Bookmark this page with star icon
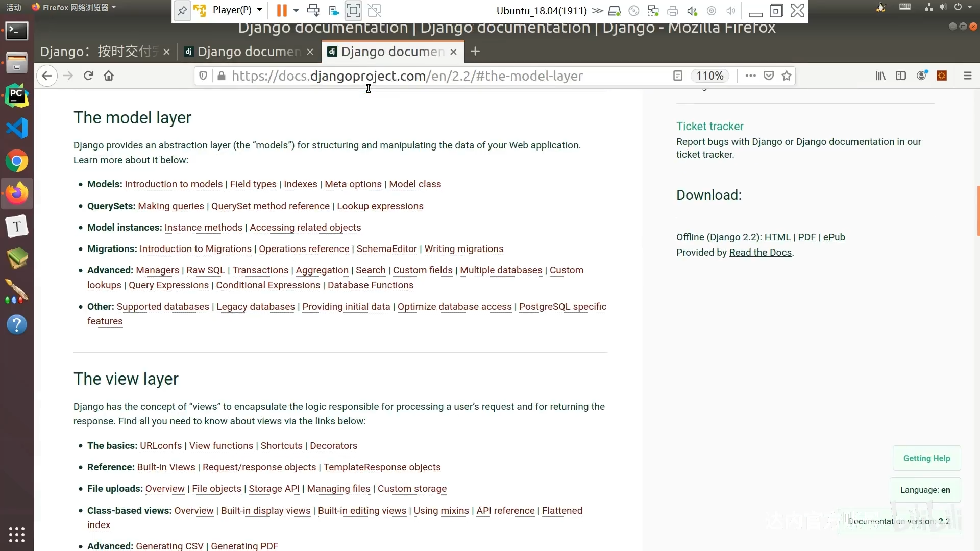The height and width of the screenshot is (551, 980). click(787, 76)
